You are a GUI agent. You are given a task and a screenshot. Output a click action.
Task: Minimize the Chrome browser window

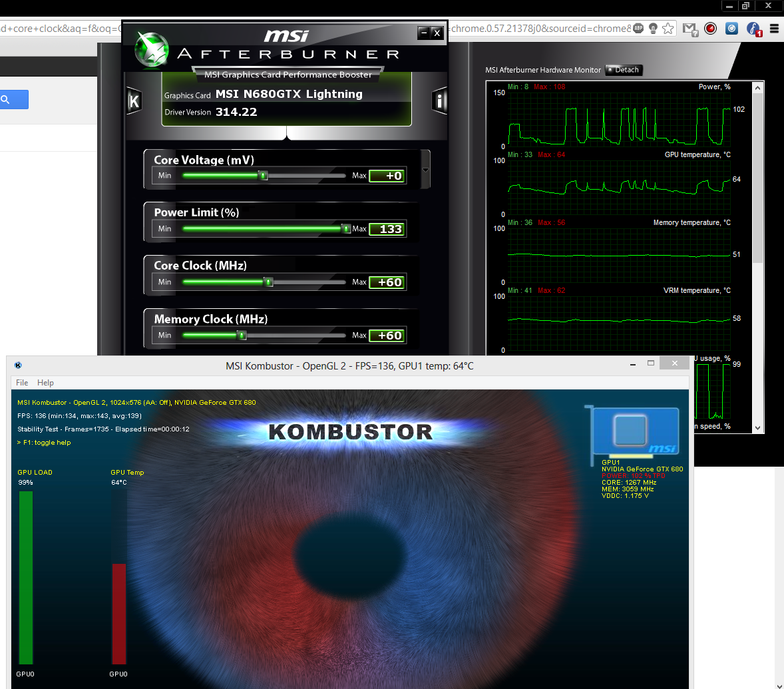tap(729, 6)
